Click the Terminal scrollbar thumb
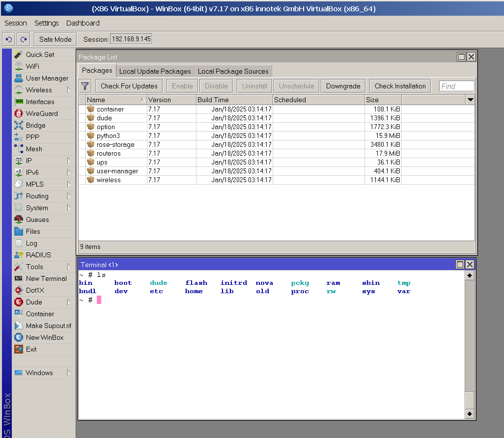504x438 pixels. [470, 400]
